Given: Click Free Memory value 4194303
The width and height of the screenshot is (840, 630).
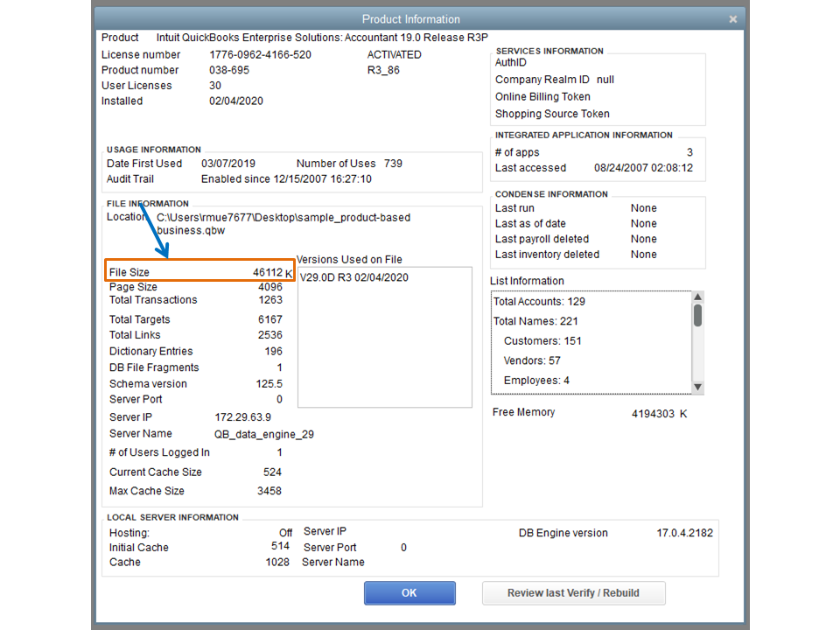Looking at the screenshot, I should click(653, 414).
